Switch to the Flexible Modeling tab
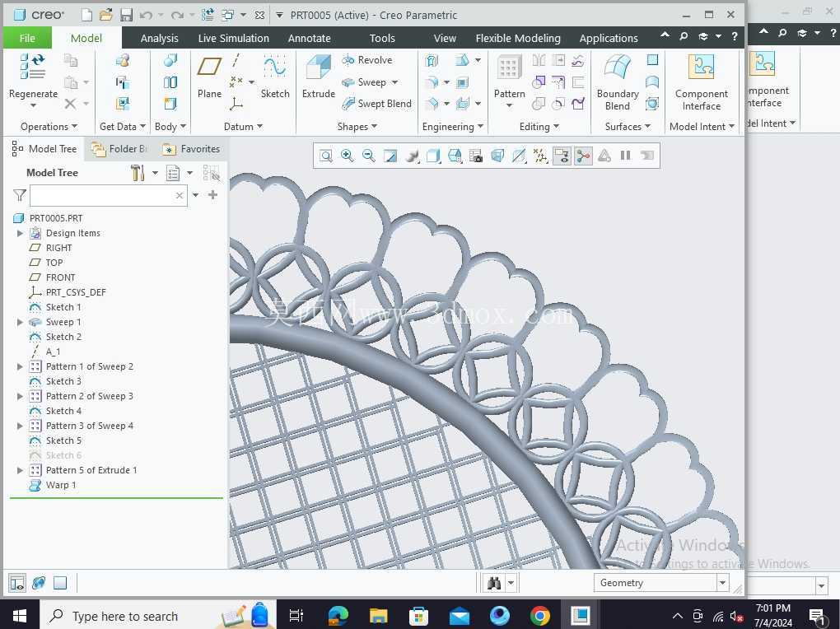This screenshot has height=629, width=840. point(518,38)
